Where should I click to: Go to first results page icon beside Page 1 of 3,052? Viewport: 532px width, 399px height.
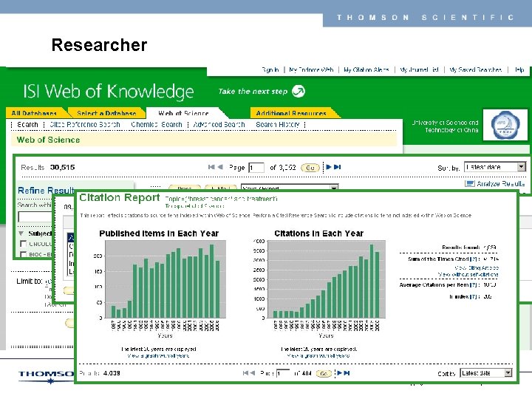pyautogui.click(x=211, y=167)
